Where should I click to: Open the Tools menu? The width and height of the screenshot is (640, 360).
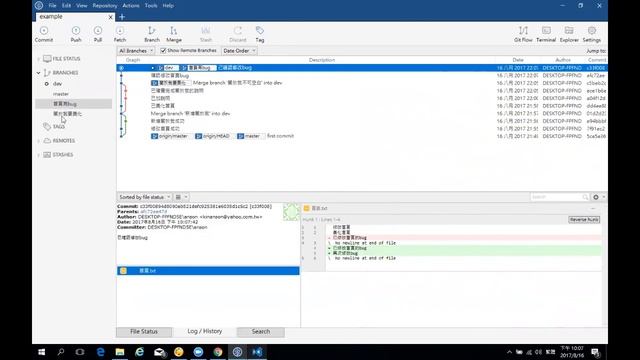click(151, 6)
